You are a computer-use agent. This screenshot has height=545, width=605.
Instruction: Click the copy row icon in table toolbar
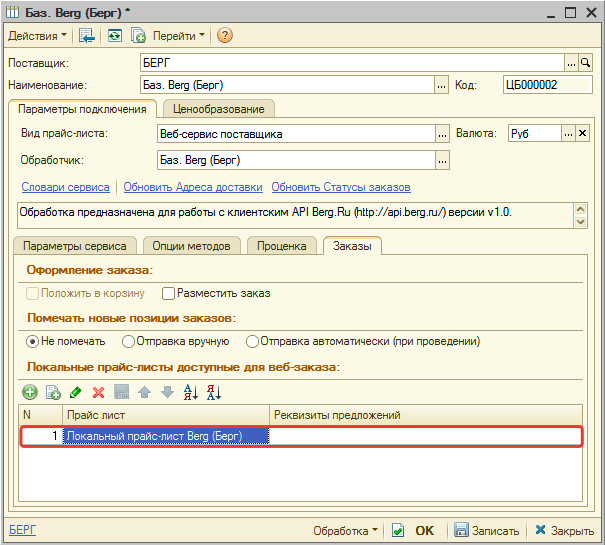pos(53,393)
